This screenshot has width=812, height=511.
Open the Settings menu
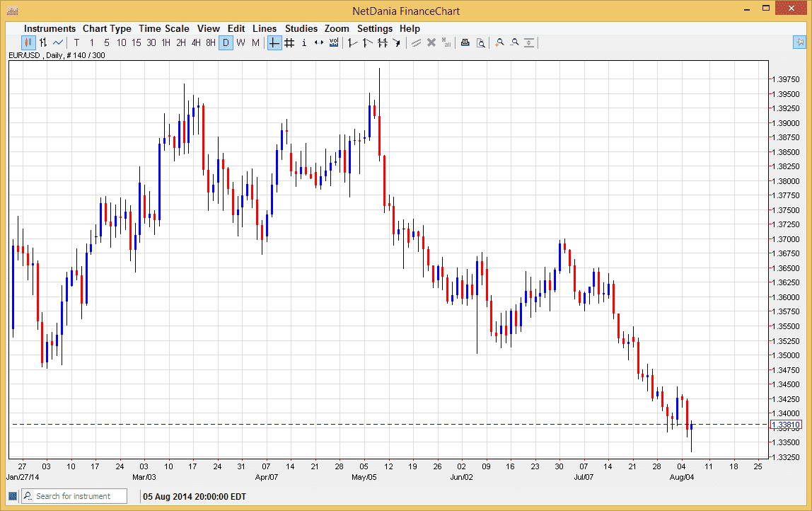click(374, 28)
